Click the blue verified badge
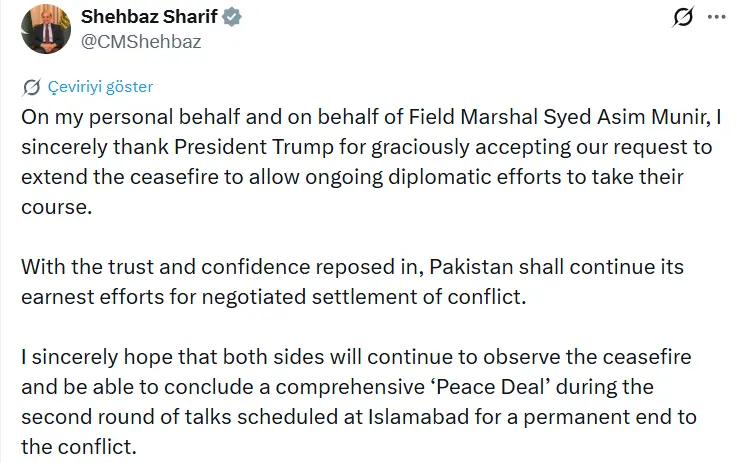Image resolution: width=748 pixels, height=463 pixels. (x=229, y=19)
